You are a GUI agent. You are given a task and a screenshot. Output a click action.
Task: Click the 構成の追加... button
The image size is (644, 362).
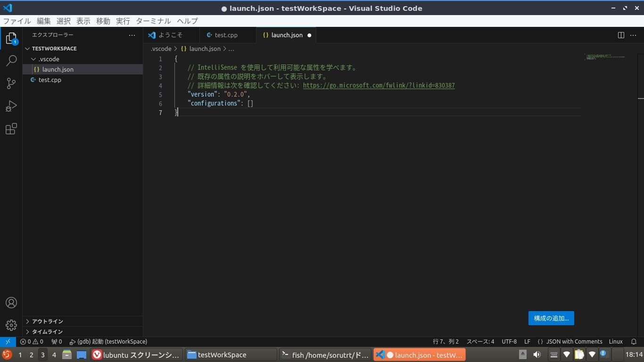pos(551,318)
